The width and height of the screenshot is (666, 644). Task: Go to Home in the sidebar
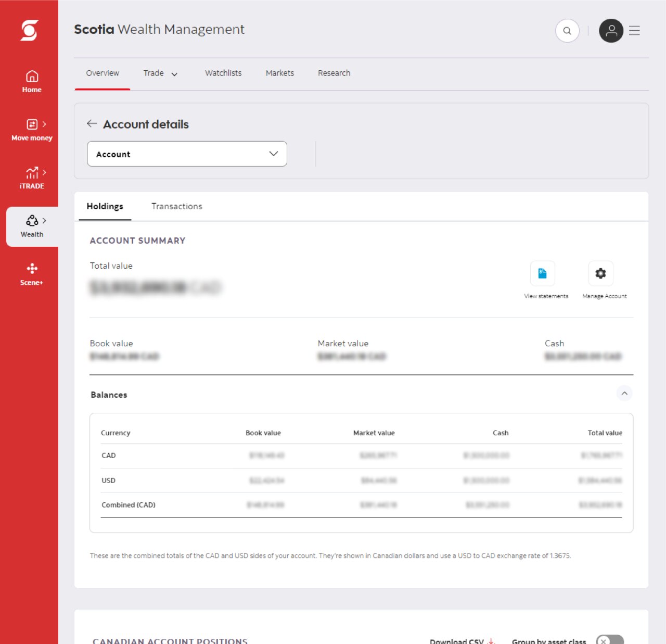pyautogui.click(x=32, y=82)
